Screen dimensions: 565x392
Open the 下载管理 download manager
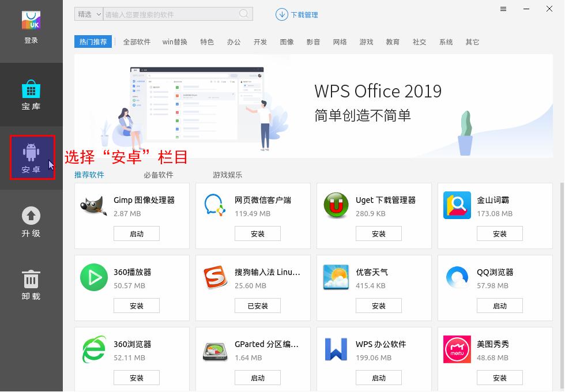click(x=296, y=15)
